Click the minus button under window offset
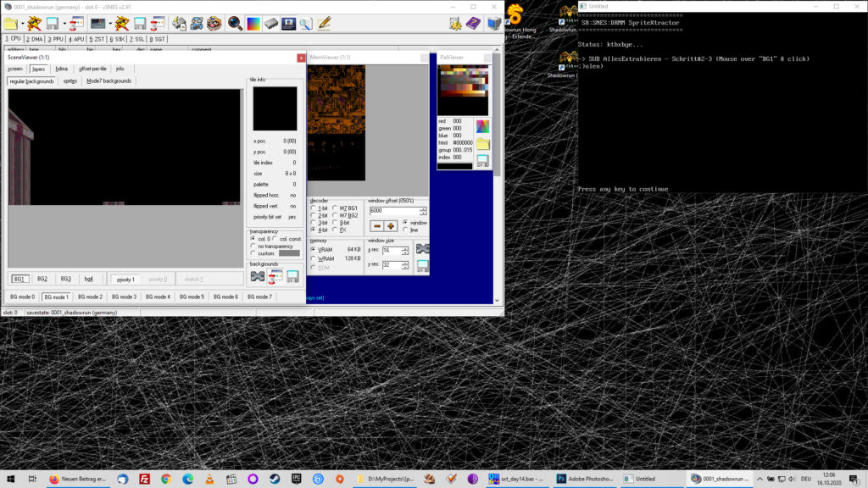 point(377,226)
